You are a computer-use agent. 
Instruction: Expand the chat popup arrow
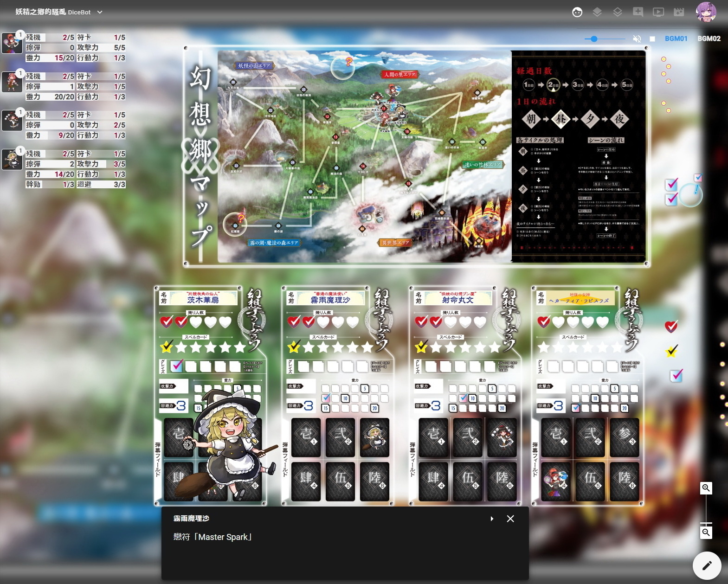tap(492, 519)
